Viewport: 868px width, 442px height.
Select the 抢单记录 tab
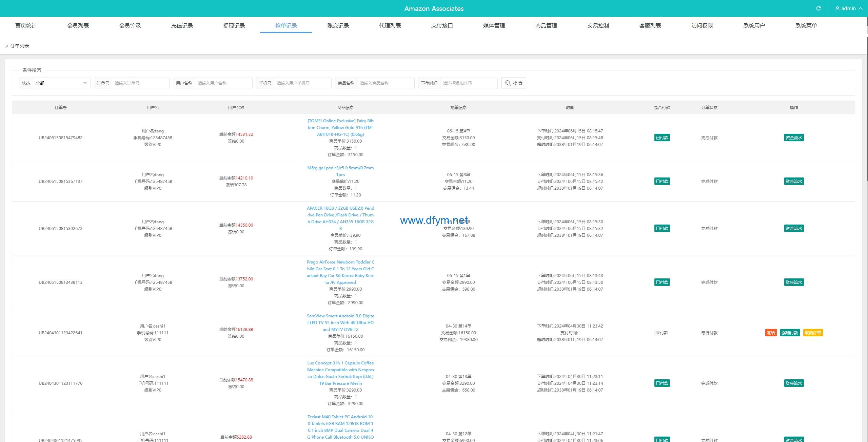(286, 25)
